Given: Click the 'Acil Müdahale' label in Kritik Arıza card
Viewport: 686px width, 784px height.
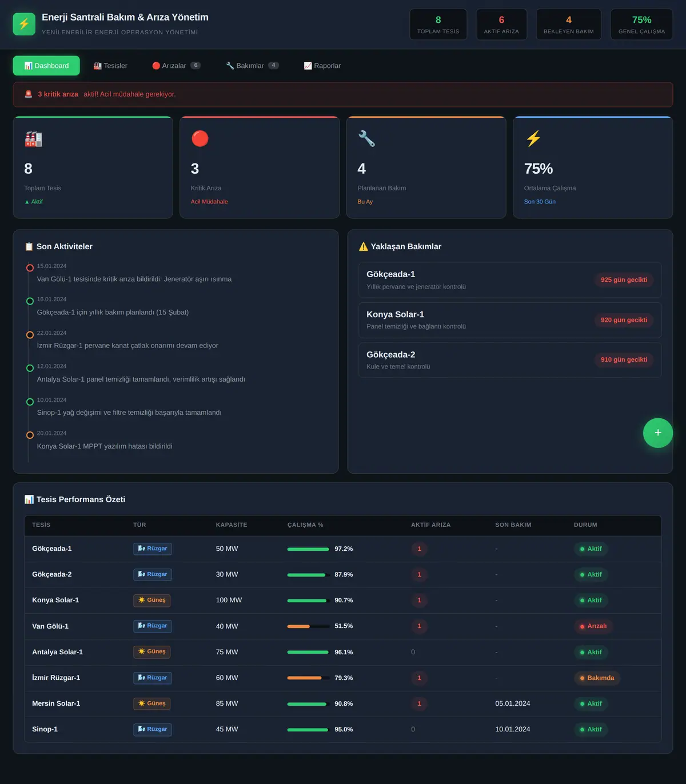Looking at the screenshot, I should (209, 202).
